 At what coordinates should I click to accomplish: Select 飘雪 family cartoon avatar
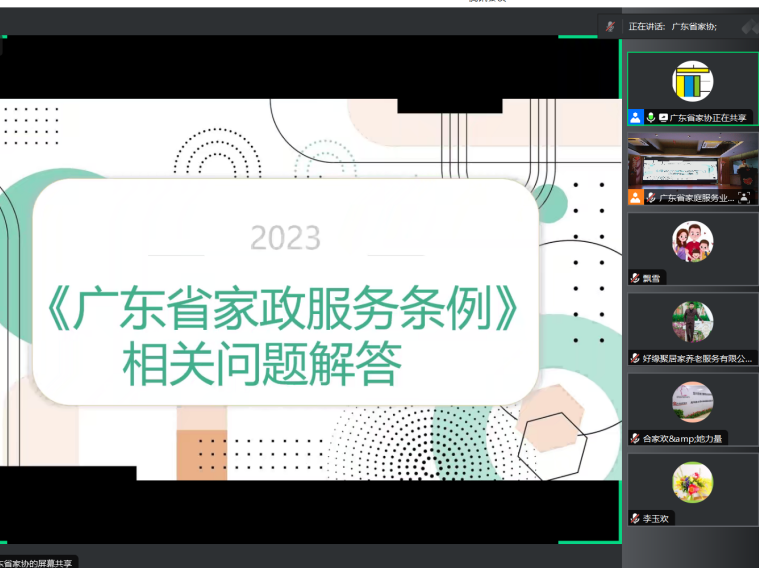pyautogui.click(x=692, y=242)
